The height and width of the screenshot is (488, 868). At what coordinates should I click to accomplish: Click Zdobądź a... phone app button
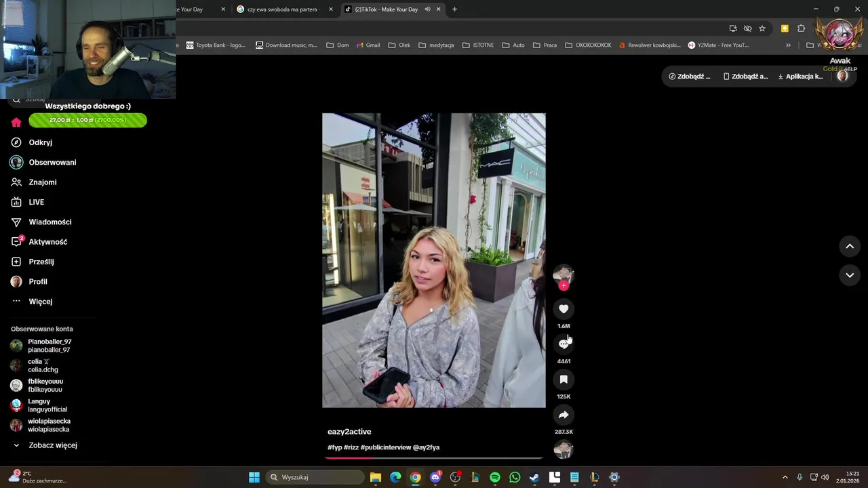pos(745,76)
